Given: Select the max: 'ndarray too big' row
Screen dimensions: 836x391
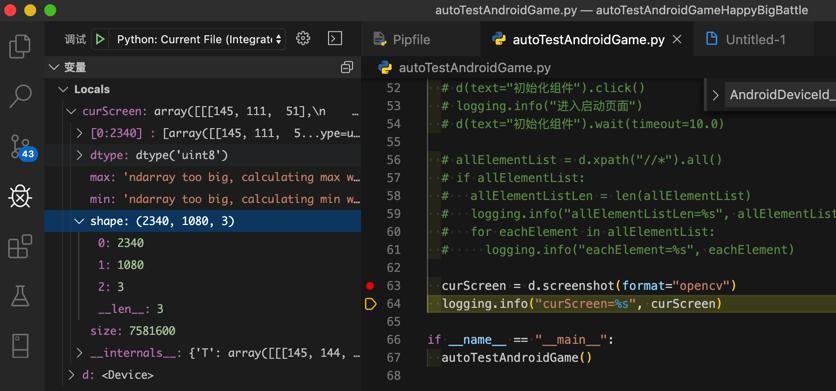Looking at the screenshot, I should pyautogui.click(x=203, y=177).
